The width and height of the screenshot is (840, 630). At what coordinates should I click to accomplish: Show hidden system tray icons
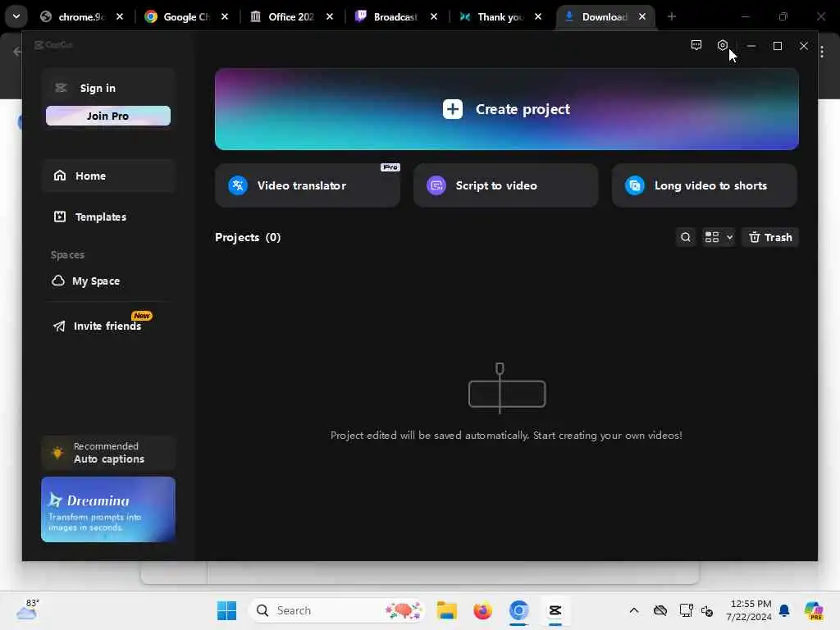[634, 610]
